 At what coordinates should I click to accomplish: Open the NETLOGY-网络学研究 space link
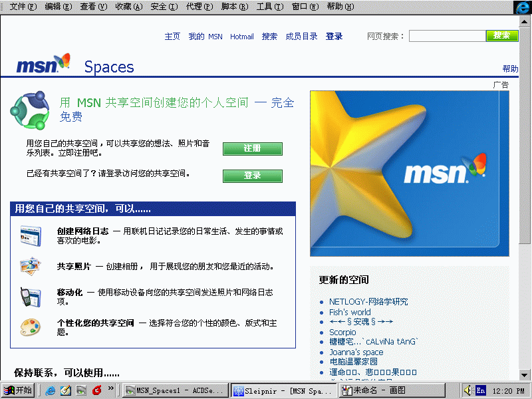368,302
